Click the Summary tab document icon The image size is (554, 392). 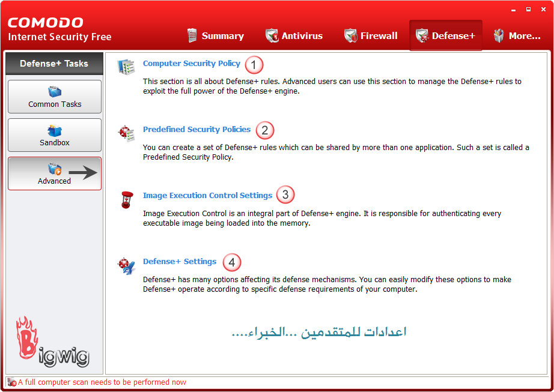tap(192, 35)
